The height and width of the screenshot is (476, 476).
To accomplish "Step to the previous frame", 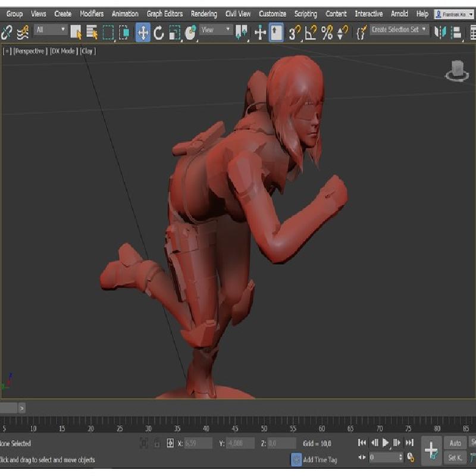I will click(x=375, y=443).
